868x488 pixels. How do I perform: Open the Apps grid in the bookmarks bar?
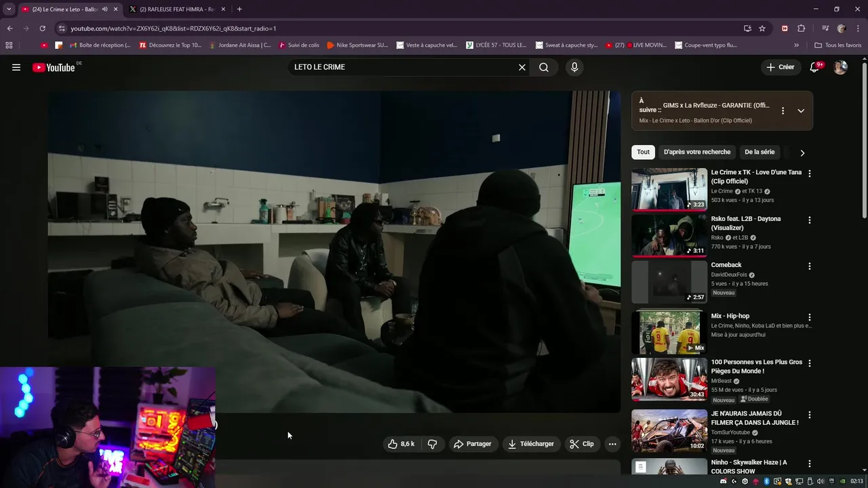[x=9, y=45]
